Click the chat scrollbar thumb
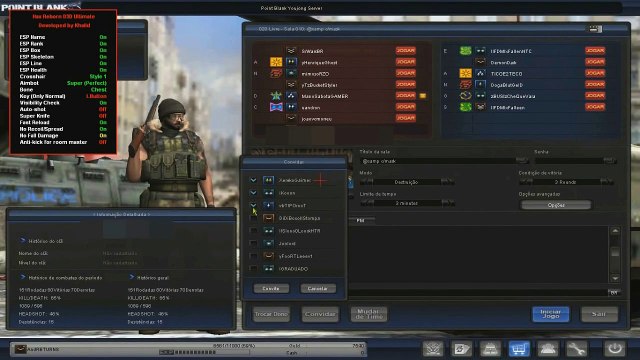640x360 pixels. 615,252
